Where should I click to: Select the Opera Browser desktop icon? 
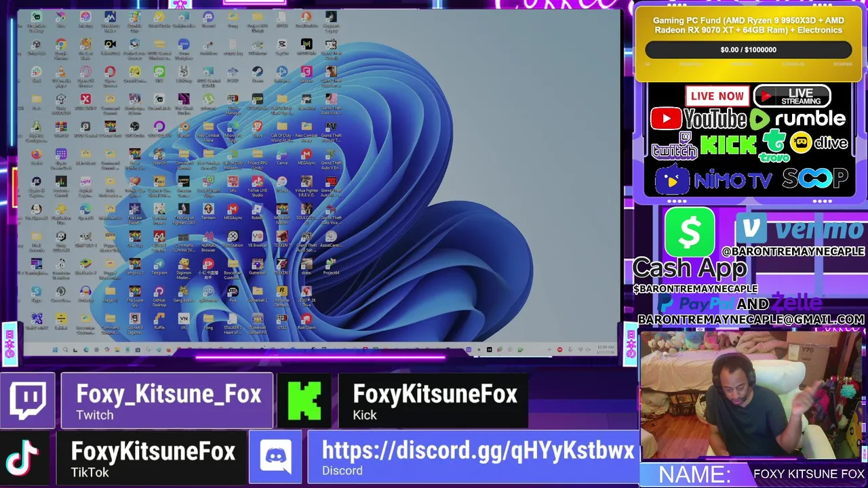(x=110, y=71)
